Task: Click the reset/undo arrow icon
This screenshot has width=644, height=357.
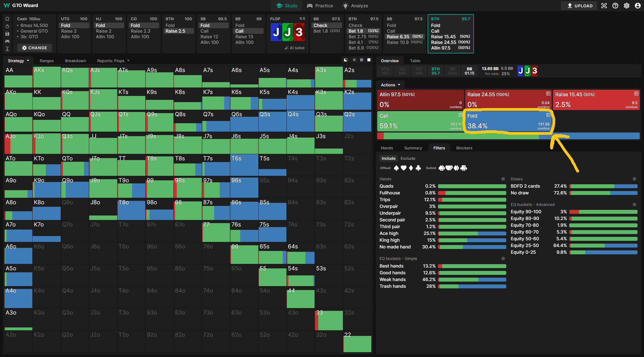Action: 7,26
